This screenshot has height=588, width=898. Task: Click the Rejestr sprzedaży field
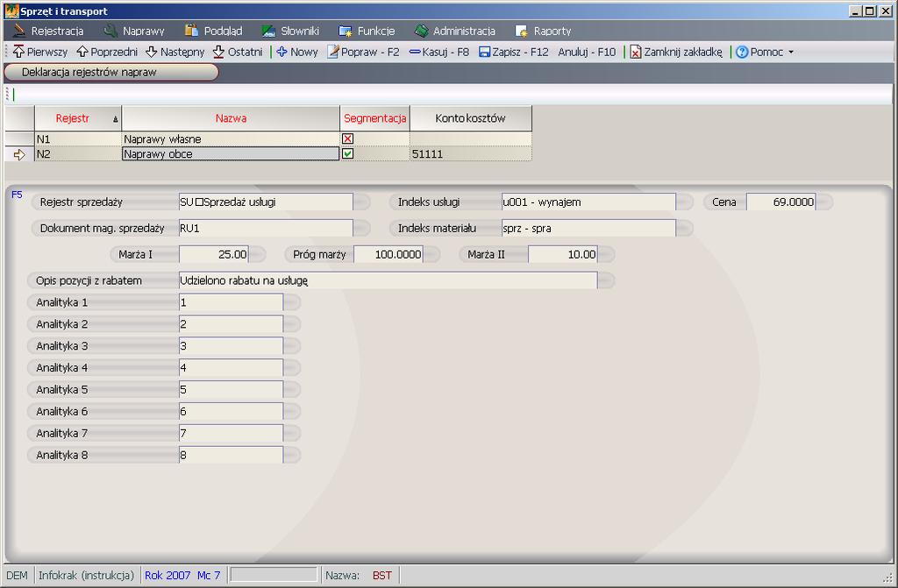point(266,202)
